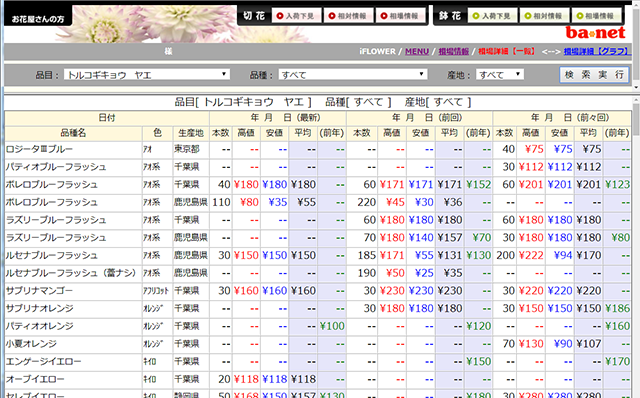640x398 pixels.
Task: Click the 色 column header
Action: pyautogui.click(x=157, y=133)
